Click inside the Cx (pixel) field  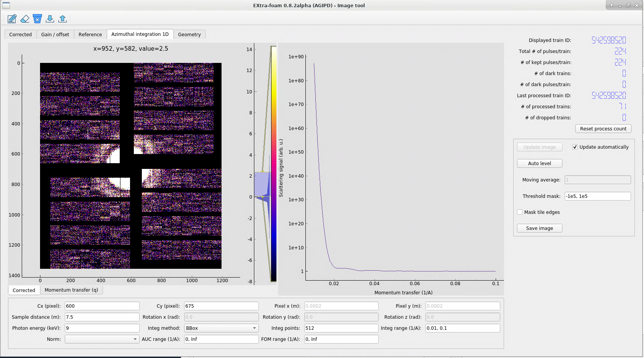click(102, 306)
